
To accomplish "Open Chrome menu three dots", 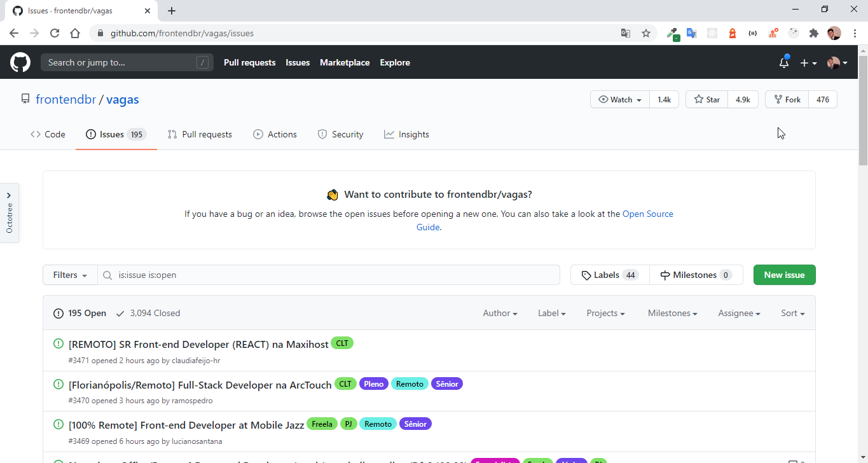I will coord(855,33).
